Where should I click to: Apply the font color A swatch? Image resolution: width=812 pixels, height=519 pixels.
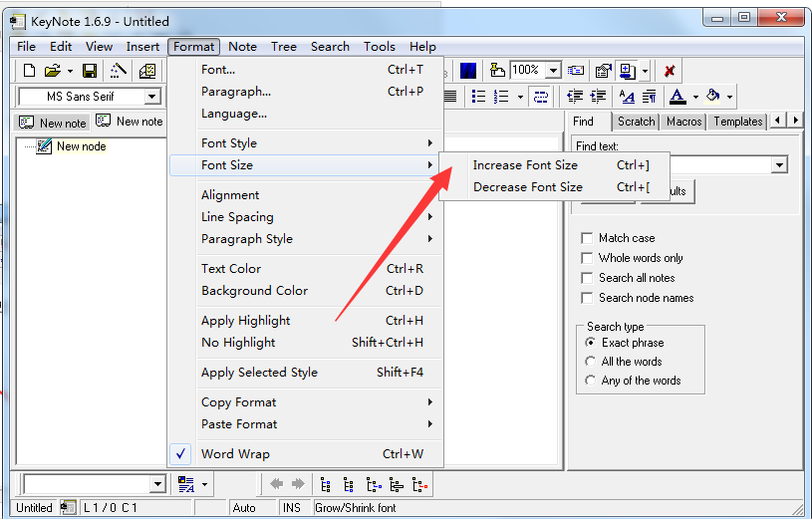coord(677,97)
